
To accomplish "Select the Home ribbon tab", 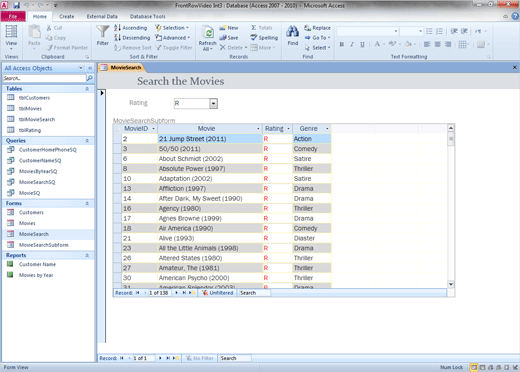I will coord(40,16).
